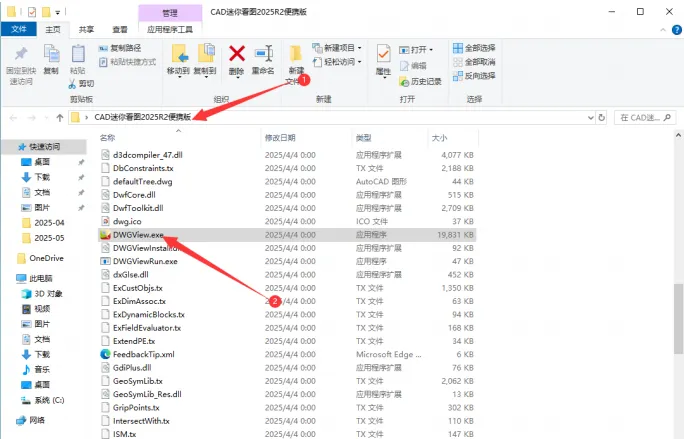Click the Paste icon in the ribbon
684x439 pixels.
pos(78,54)
